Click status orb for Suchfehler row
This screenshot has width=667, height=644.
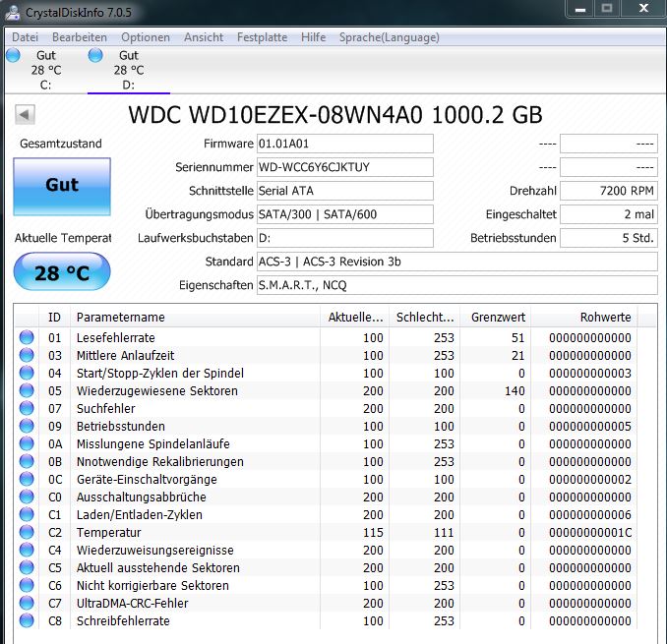click(27, 408)
